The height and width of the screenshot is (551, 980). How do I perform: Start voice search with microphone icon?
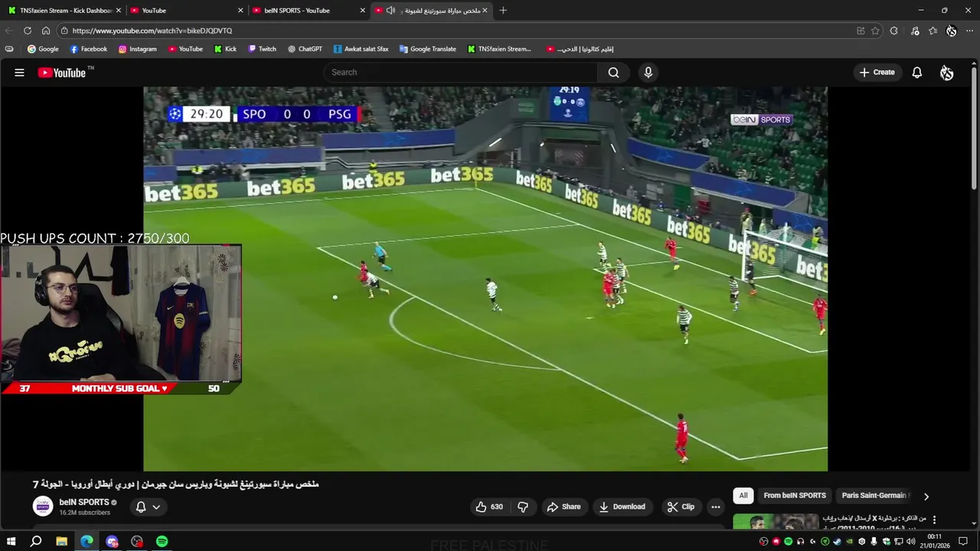point(648,73)
